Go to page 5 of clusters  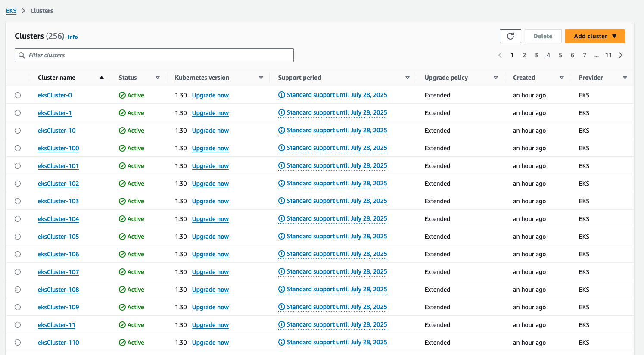coord(560,55)
